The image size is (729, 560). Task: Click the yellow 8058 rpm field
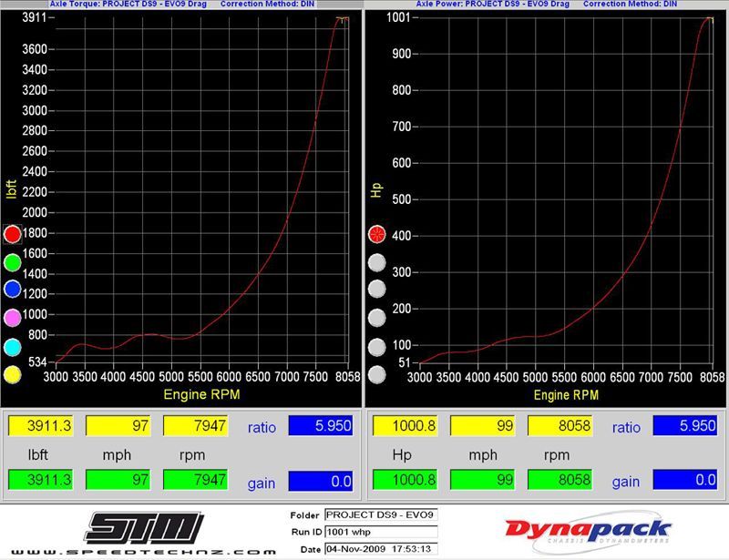point(560,426)
